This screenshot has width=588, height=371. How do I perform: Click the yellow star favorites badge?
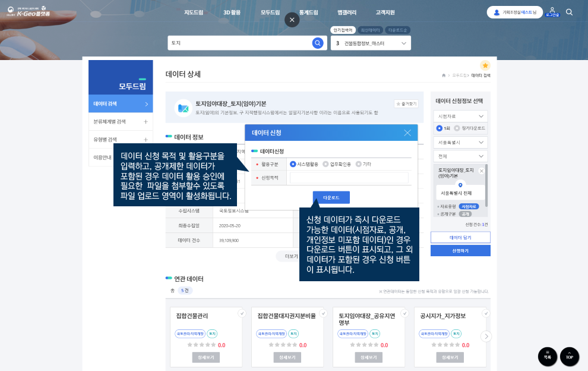click(x=485, y=65)
